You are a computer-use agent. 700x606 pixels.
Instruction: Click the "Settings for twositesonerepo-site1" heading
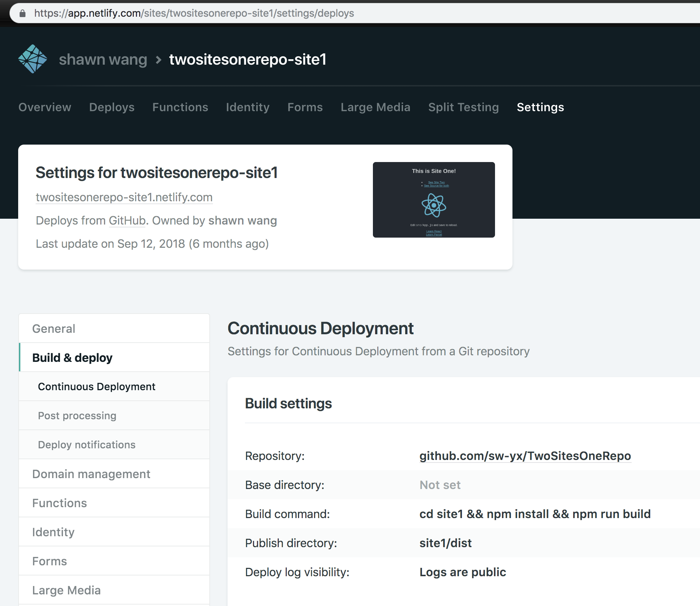[157, 173]
